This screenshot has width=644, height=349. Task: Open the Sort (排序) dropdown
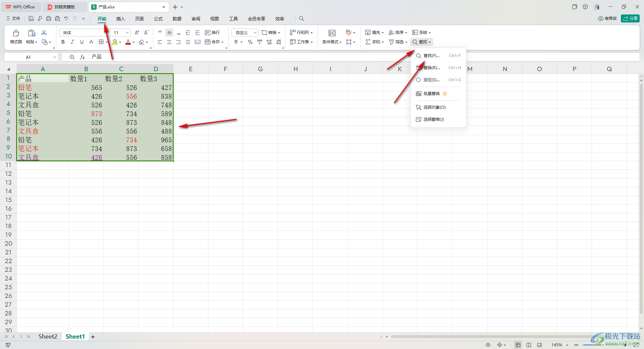coord(398,33)
